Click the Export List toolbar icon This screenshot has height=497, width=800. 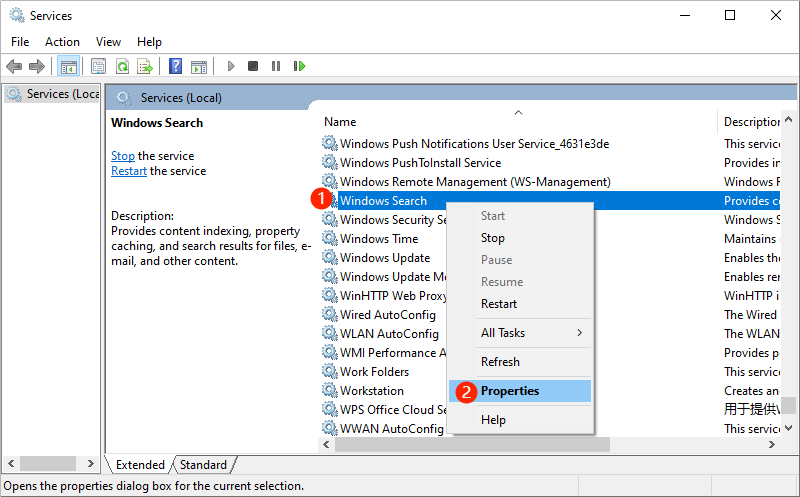click(x=145, y=66)
